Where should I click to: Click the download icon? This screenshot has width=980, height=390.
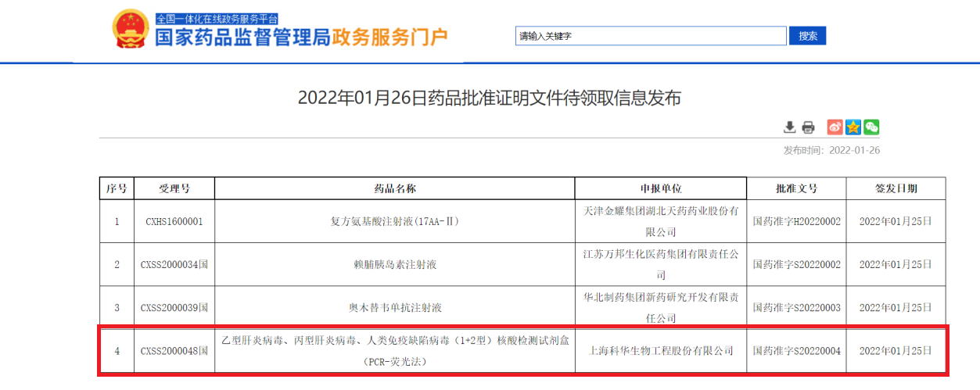pos(790,127)
